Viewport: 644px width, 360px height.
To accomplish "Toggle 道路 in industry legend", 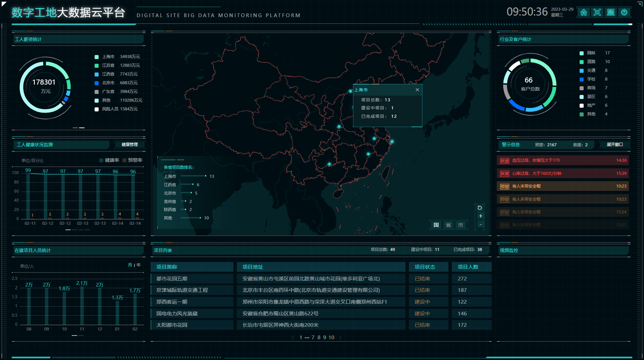I will [595, 62].
